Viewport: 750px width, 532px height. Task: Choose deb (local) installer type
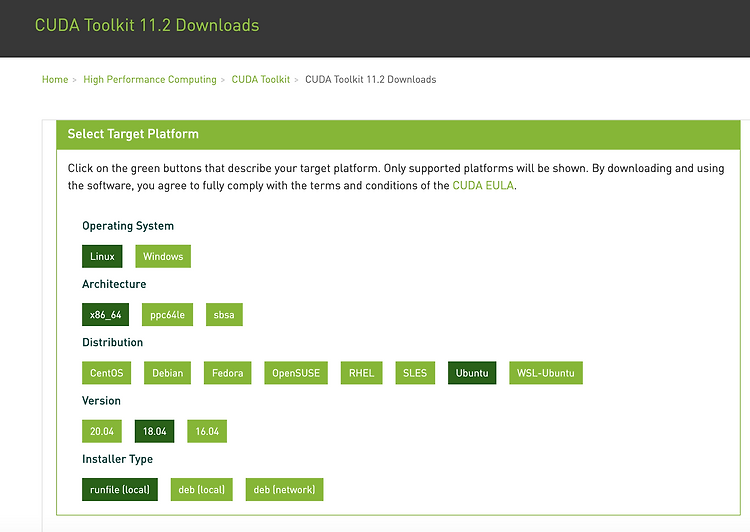click(x=202, y=490)
